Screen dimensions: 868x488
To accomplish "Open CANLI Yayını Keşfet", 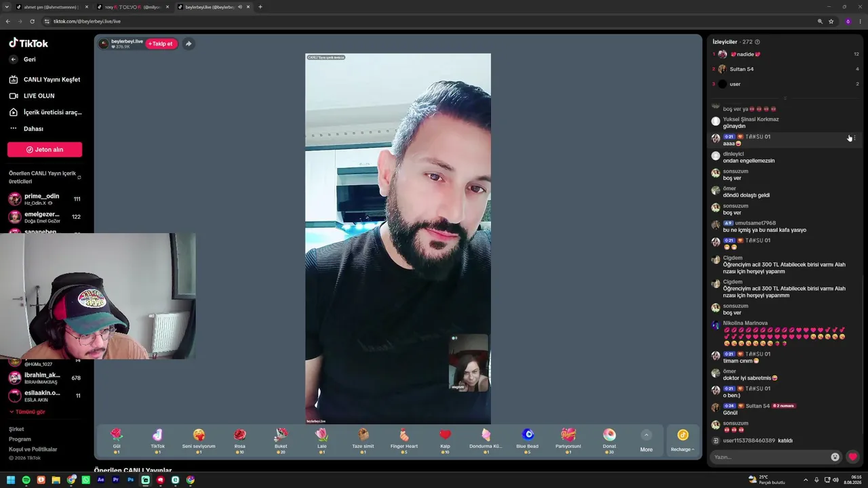I will pos(45,79).
